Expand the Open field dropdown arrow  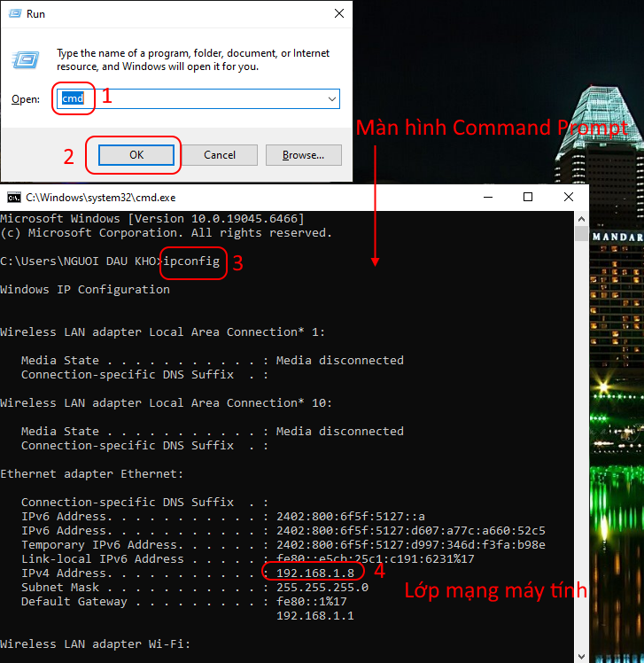pos(331,99)
